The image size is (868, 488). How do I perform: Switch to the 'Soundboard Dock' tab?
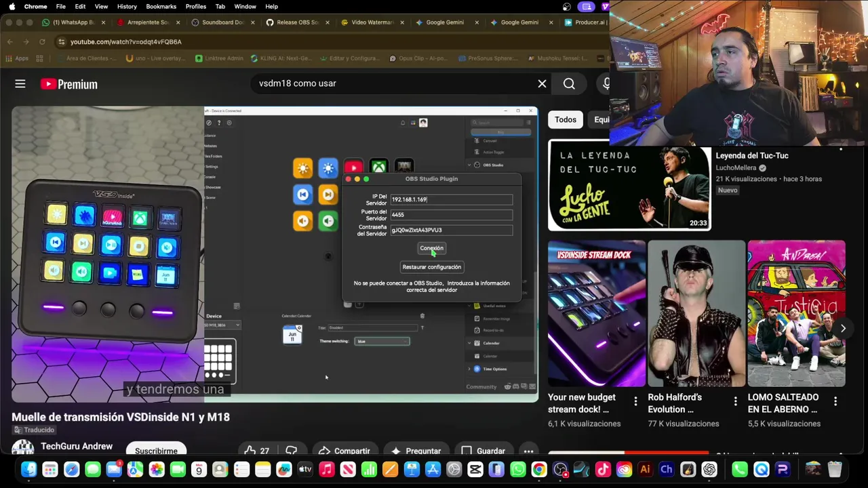[221, 22]
